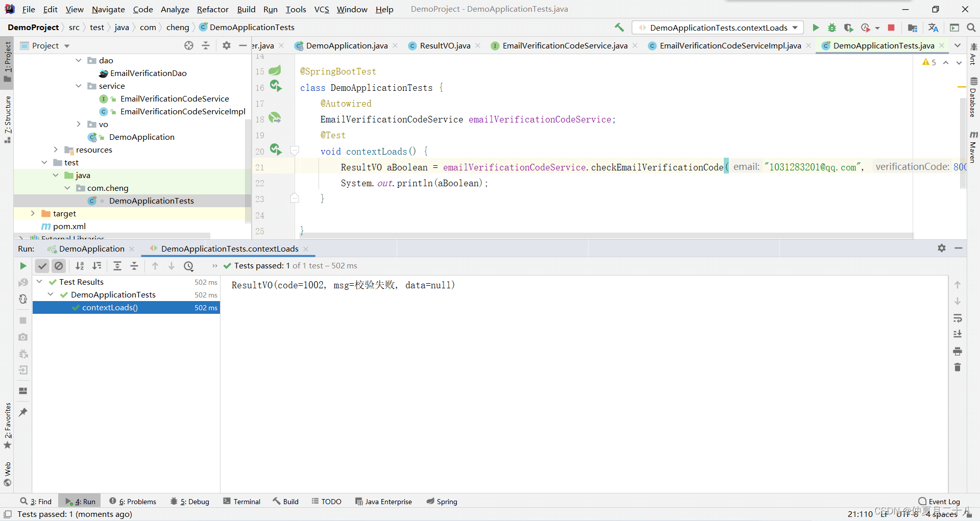
Task: Open the Refactor menu
Action: tap(212, 9)
